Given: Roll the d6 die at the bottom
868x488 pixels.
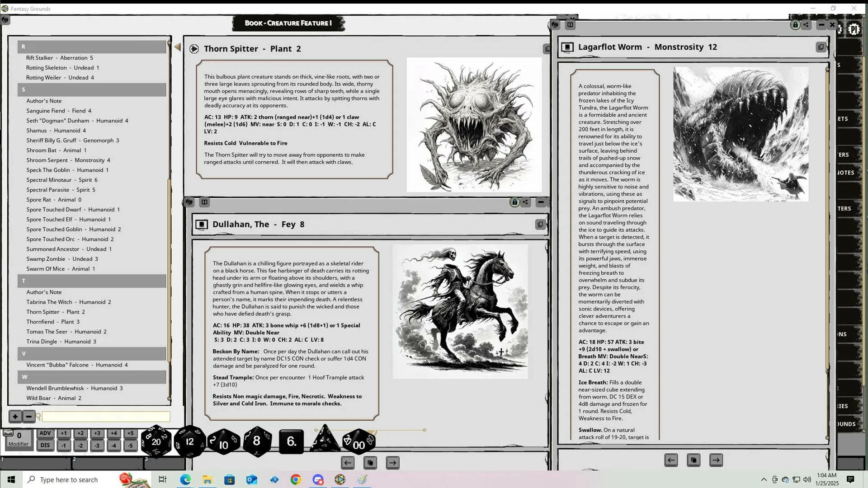Looking at the screenshot, I should point(292,442).
